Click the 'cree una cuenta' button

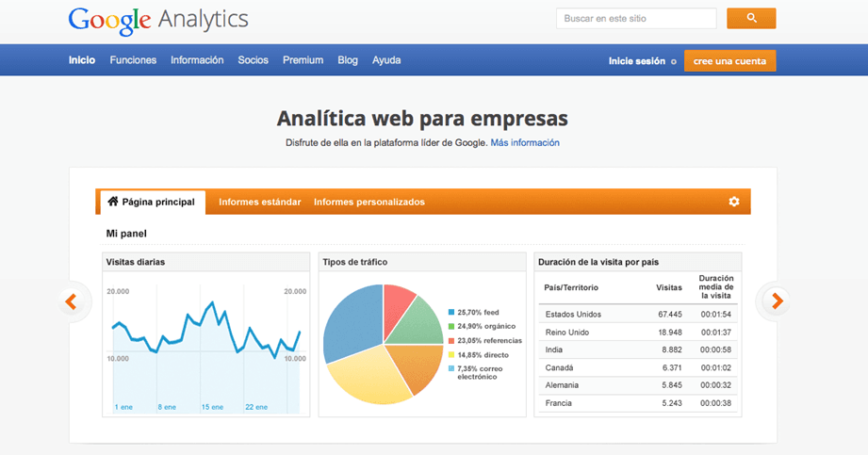(x=729, y=61)
